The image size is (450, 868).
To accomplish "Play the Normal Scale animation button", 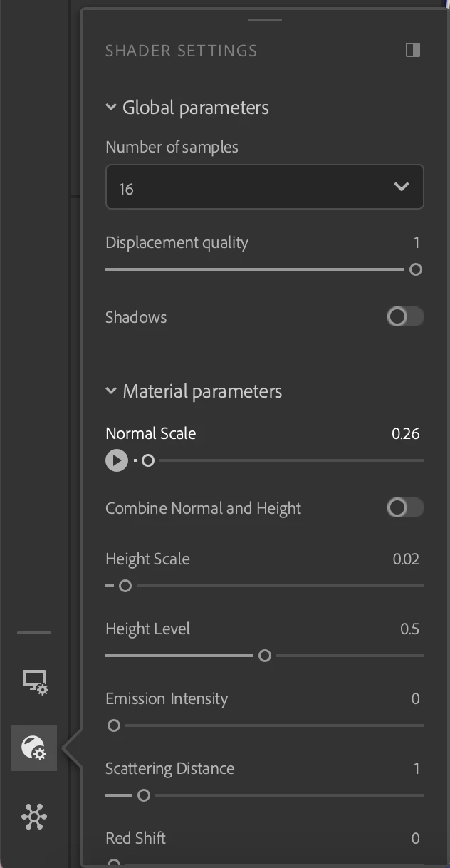I will coord(117,460).
